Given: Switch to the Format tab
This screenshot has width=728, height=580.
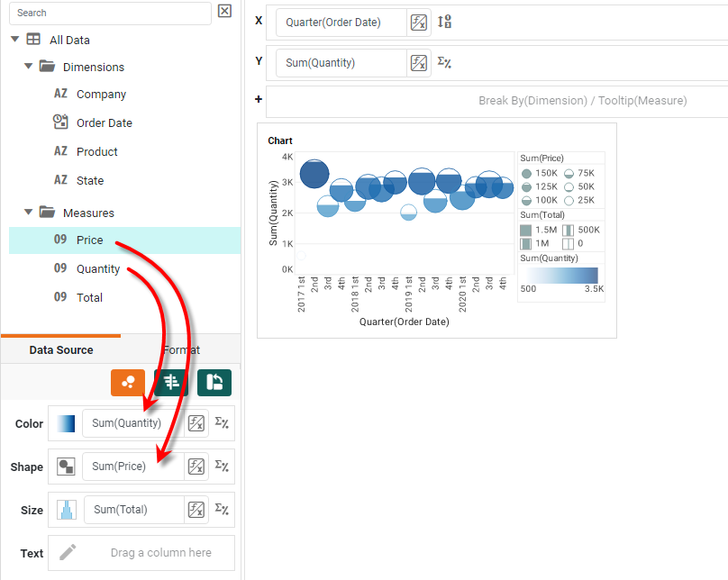Looking at the screenshot, I should (181, 349).
